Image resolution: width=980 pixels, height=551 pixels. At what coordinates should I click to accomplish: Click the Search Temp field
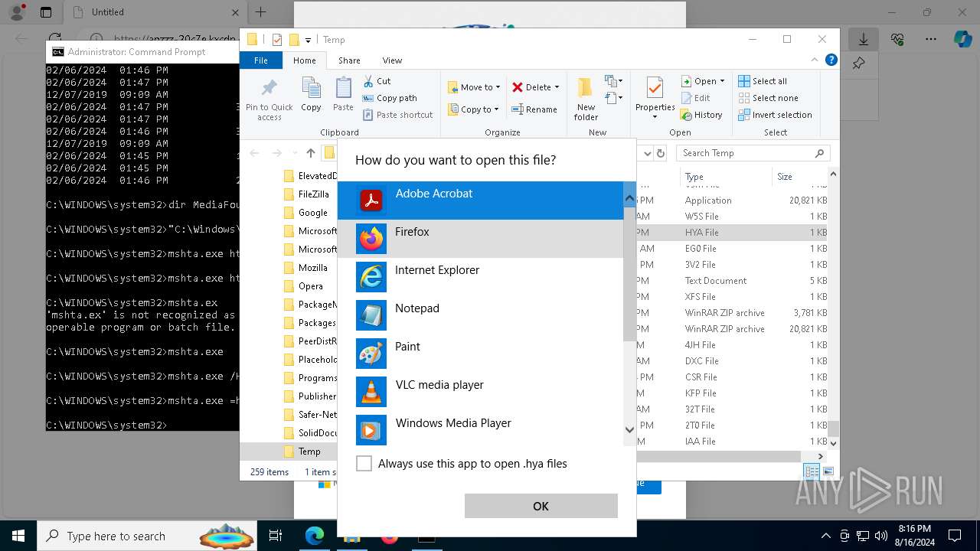(x=752, y=153)
